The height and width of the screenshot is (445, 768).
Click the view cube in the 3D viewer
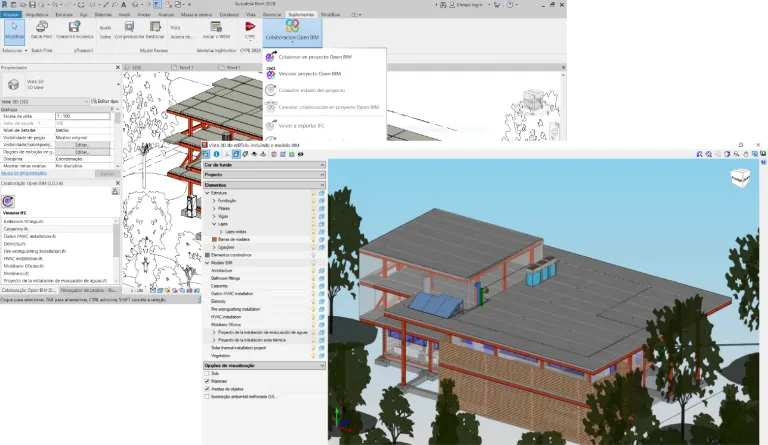(740, 178)
